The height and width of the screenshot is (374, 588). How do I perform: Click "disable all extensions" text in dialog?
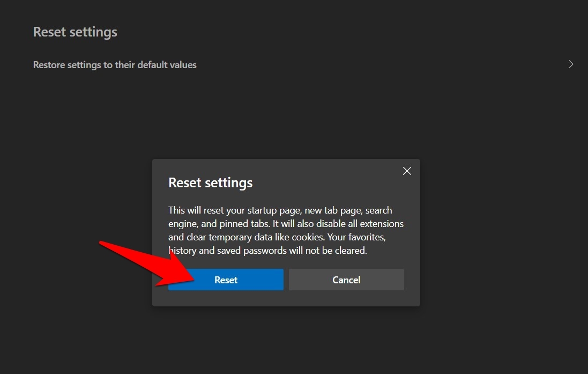pyautogui.click(x=359, y=223)
